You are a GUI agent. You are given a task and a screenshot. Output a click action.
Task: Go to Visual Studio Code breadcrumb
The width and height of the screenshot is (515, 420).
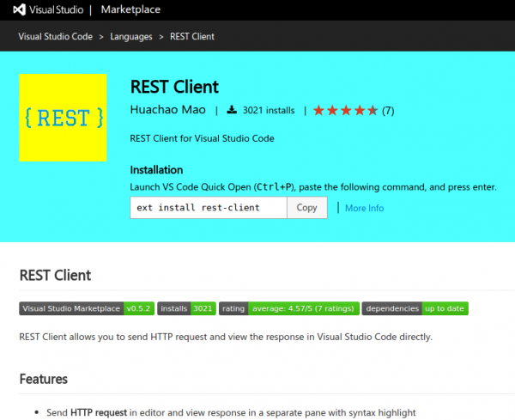click(x=55, y=36)
